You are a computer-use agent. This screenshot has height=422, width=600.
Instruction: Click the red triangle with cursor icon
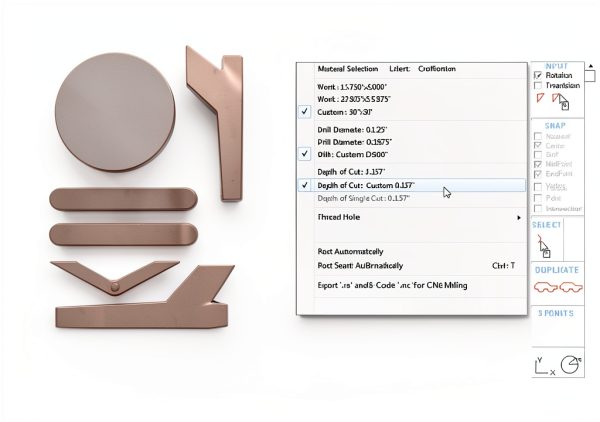pos(561,101)
